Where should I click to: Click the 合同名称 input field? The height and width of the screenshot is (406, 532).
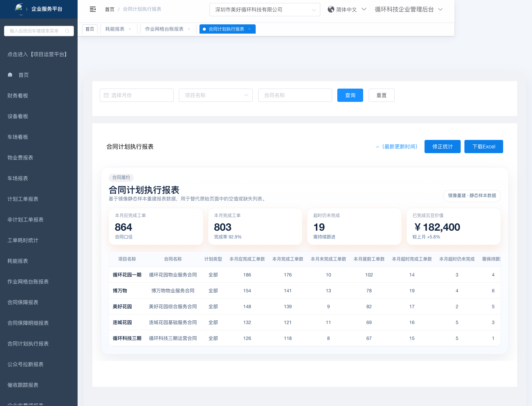point(295,95)
